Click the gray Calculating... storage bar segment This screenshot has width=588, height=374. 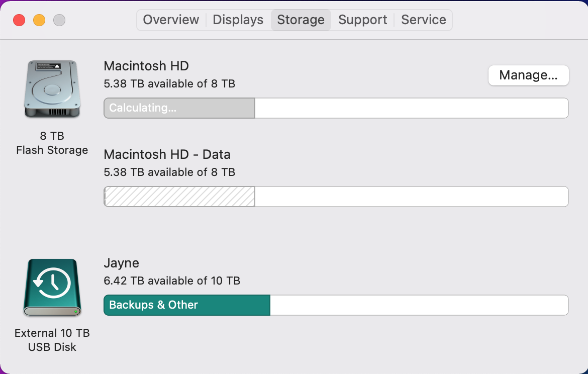179,108
